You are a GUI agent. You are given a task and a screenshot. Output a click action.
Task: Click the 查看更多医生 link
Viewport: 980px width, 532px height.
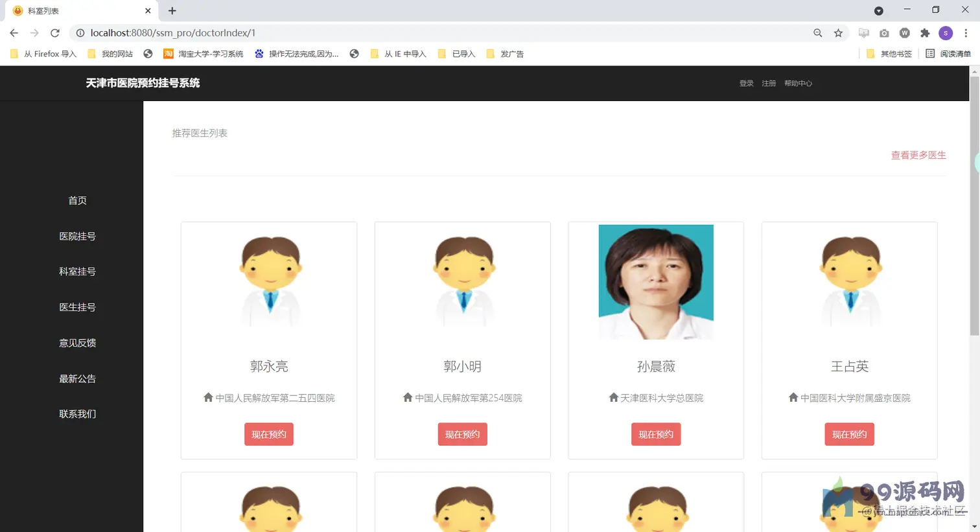918,155
